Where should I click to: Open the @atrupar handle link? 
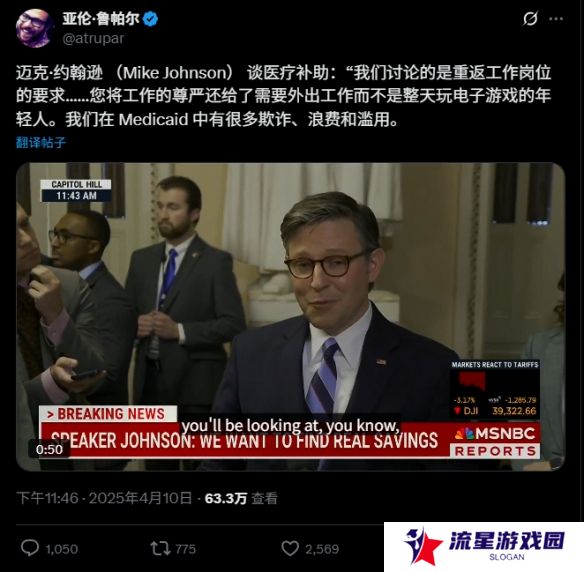(93, 38)
